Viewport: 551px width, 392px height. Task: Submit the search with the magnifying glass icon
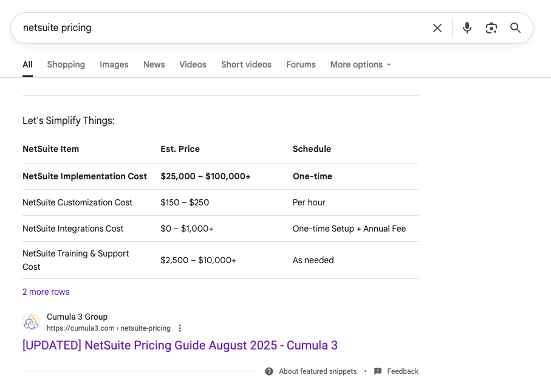(x=515, y=27)
